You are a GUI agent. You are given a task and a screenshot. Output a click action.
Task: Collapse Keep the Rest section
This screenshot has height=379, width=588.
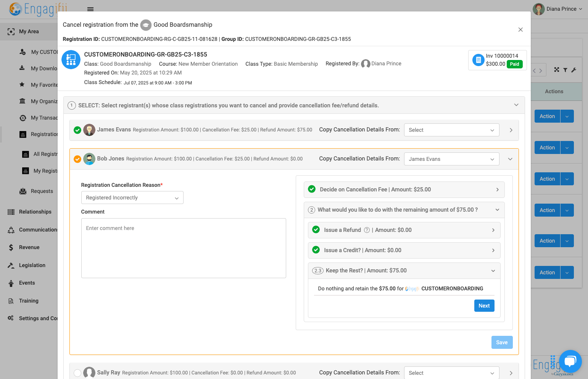404,270
